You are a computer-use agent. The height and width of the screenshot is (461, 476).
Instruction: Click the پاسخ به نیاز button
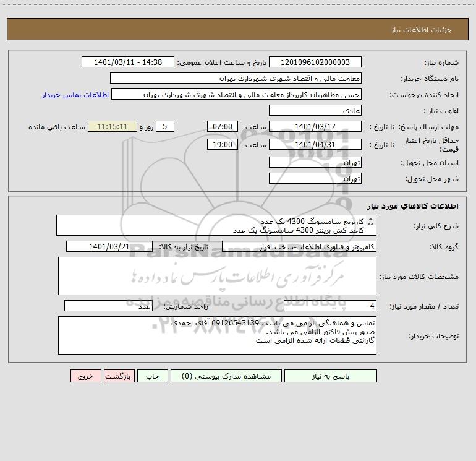click(331, 376)
